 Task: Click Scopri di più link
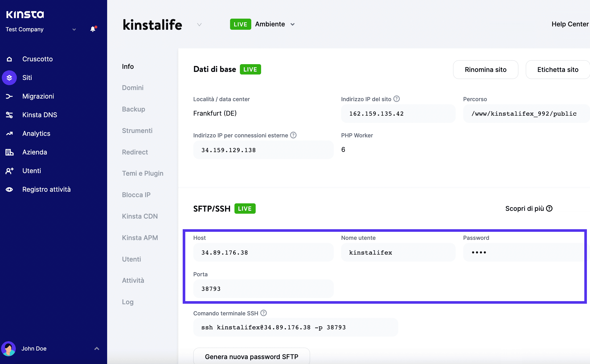click(525, 209)
